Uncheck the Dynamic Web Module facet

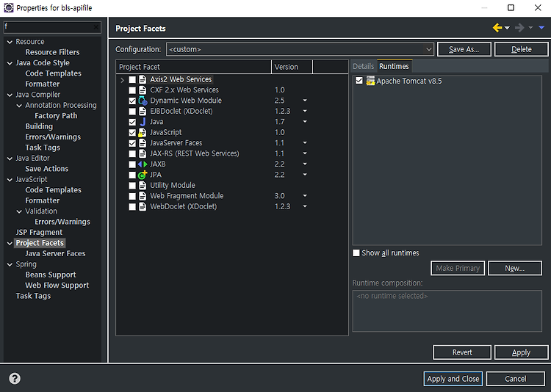click(132, 101)
